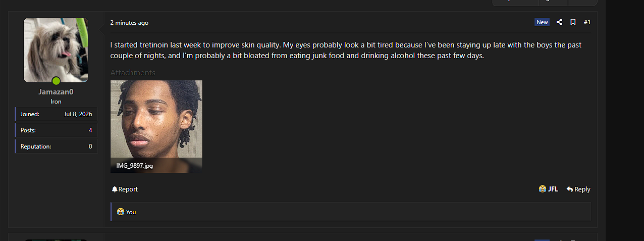This screenshot has width=644, height=241.
Task: Click the blue New badge
Action: 542,22
